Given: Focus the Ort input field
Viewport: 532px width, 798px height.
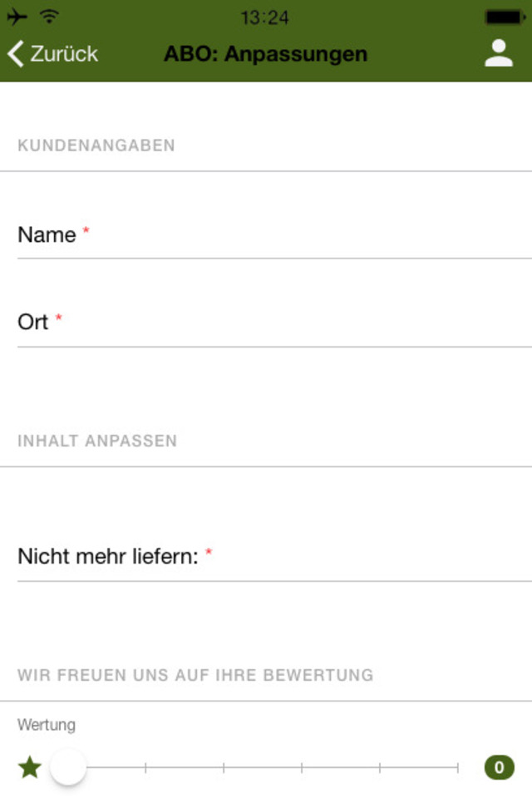Looking at the screenshot, I should pyautogui.click(x=275, y=323).
